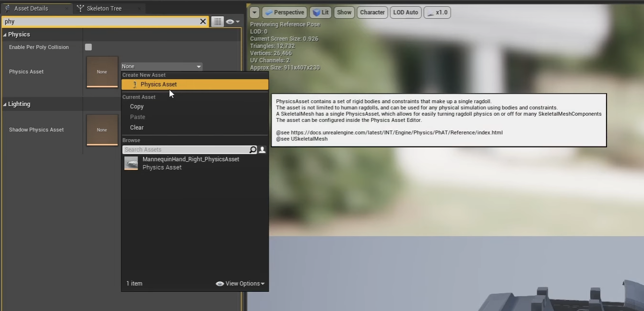
Task: Open the Character menu in viewport
Action: pos(372,12)
